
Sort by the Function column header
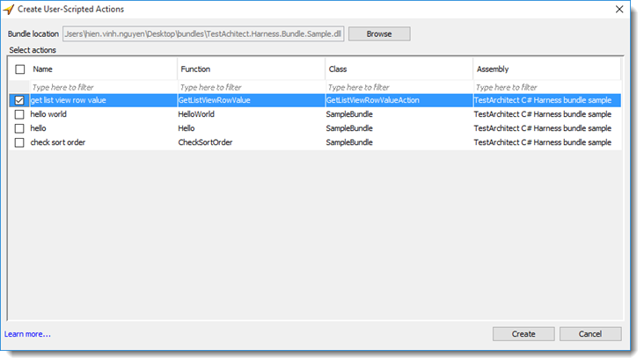click(x=251, y=69)
